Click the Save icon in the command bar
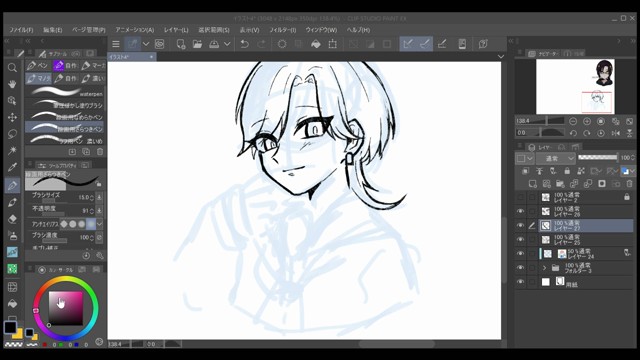The height and width of the screenshot is (360, 640). click(x=214, y=44)
